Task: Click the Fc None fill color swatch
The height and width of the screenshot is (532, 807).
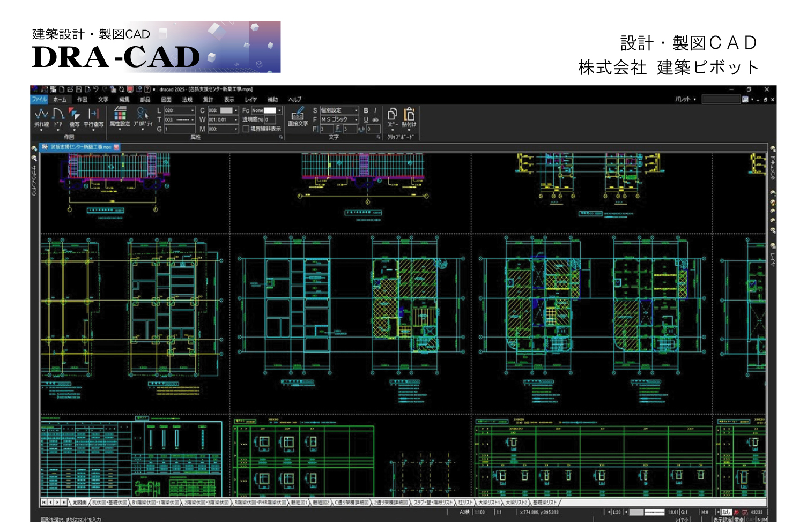Action: (270, 110)
